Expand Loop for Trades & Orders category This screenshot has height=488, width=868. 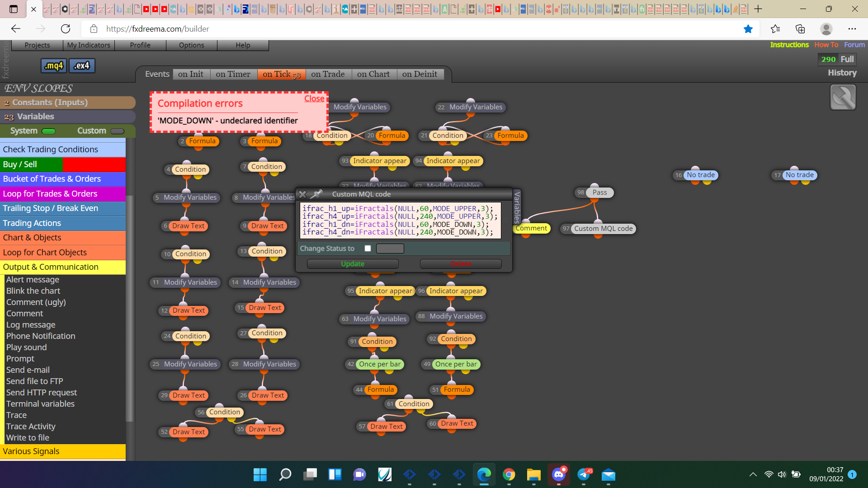pos(63,194)
